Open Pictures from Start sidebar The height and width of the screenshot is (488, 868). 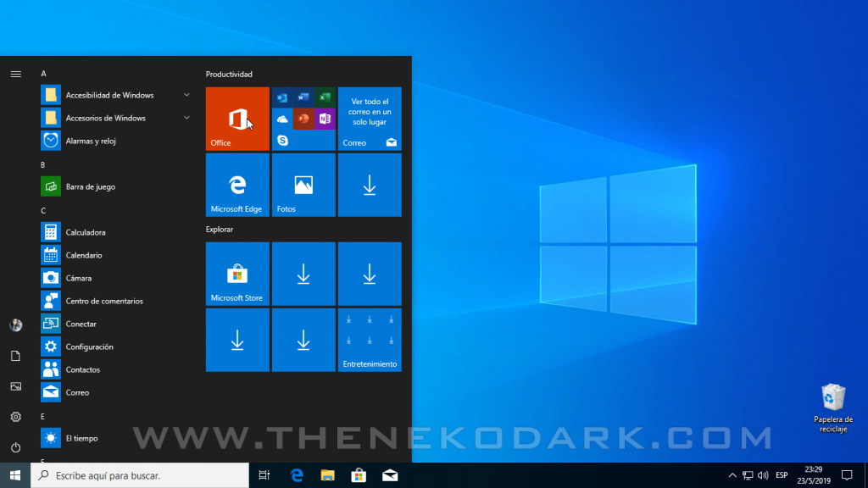[x=15, y=386]
